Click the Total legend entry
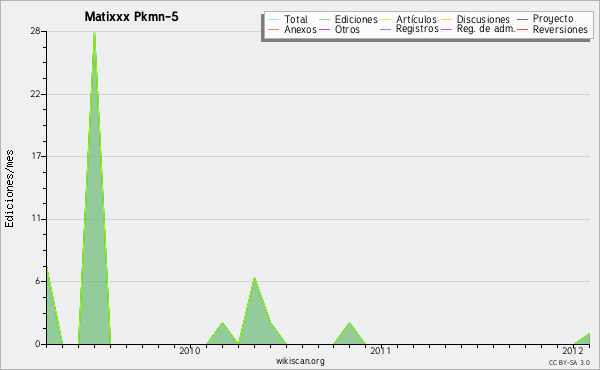The image size is (600, 370). tap(296, 19)
